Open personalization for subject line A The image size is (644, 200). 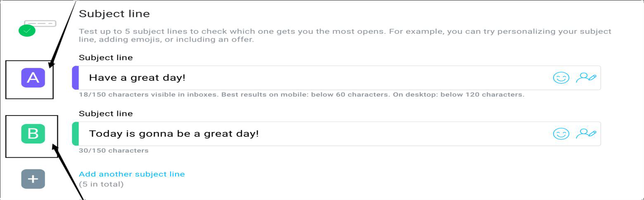click(x=586, y=78)
